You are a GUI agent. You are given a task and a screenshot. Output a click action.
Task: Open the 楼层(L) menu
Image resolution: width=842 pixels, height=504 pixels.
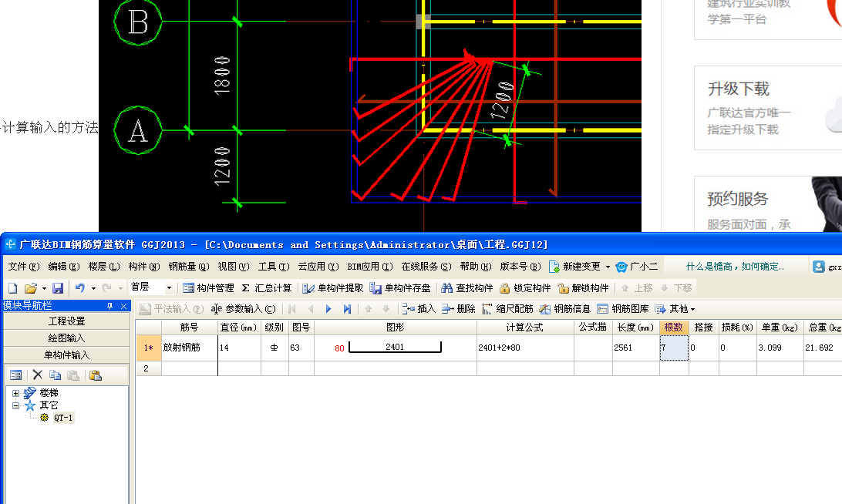click(104, 266)
